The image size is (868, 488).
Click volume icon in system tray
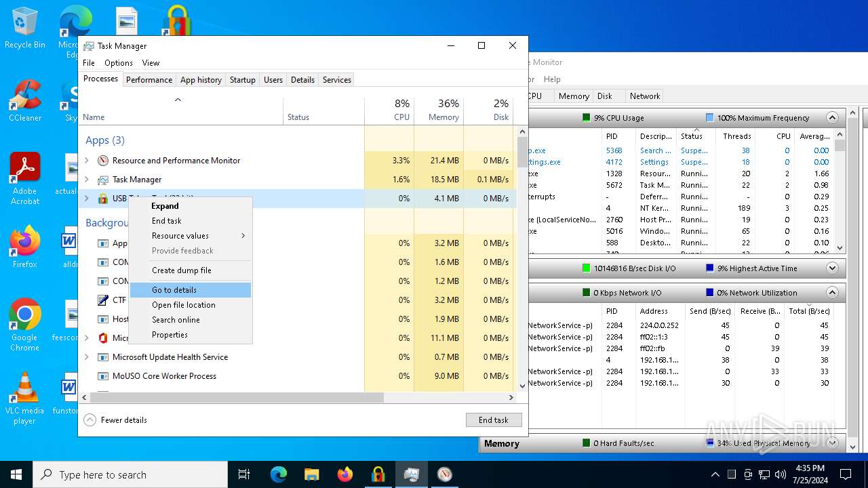tap(781, 474)
